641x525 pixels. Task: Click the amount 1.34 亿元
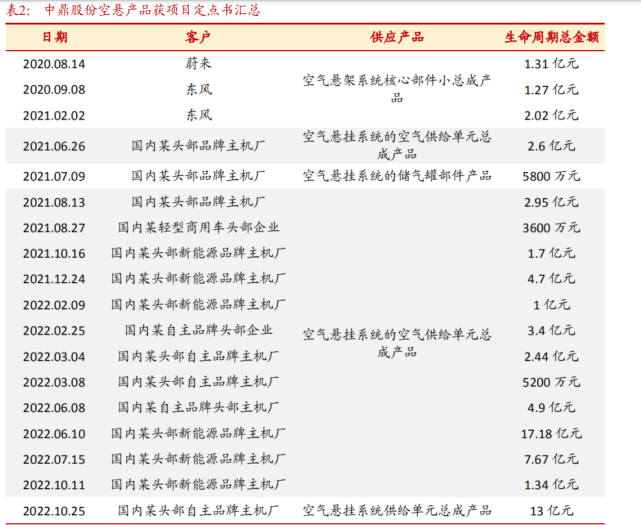(x=551, y=485)
